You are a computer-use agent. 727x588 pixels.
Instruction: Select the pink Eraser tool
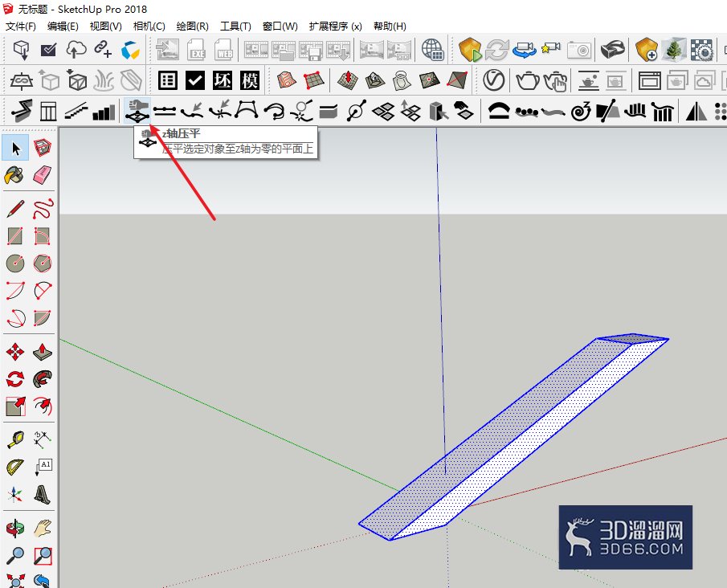tap(43, 175)
